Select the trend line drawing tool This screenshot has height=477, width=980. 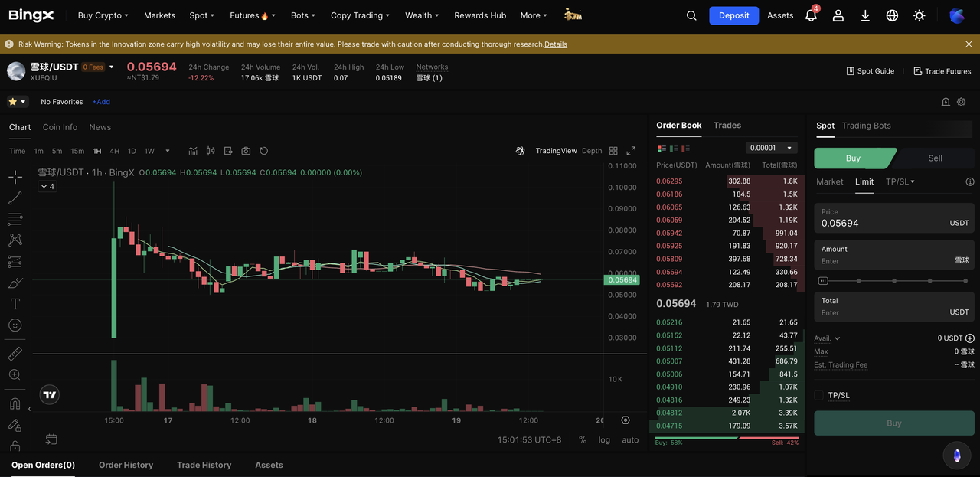(x=15, y=198)
